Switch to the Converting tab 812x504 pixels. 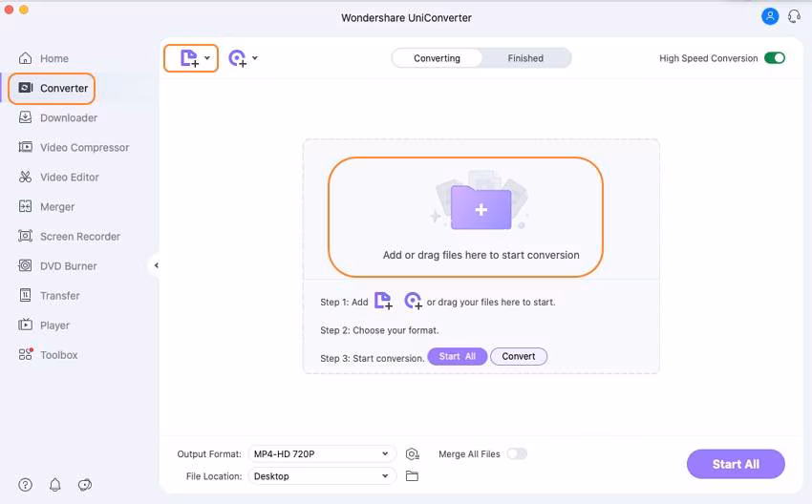(437, 58)
